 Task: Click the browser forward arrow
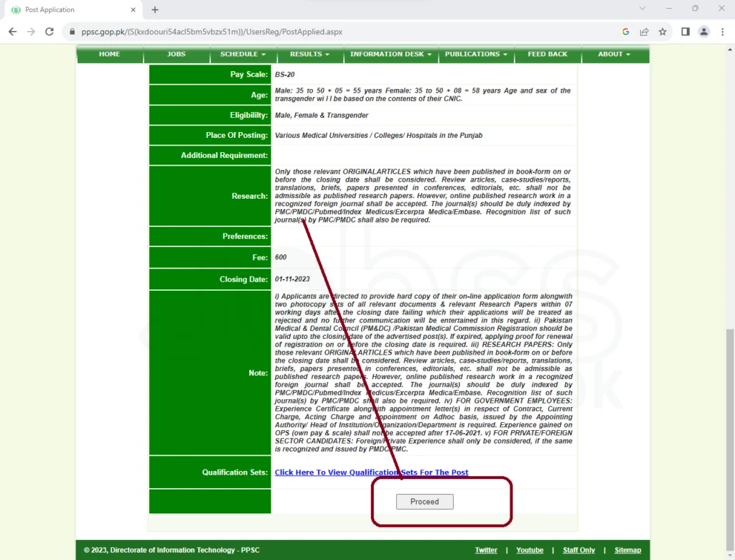click(x=31, y=32)
